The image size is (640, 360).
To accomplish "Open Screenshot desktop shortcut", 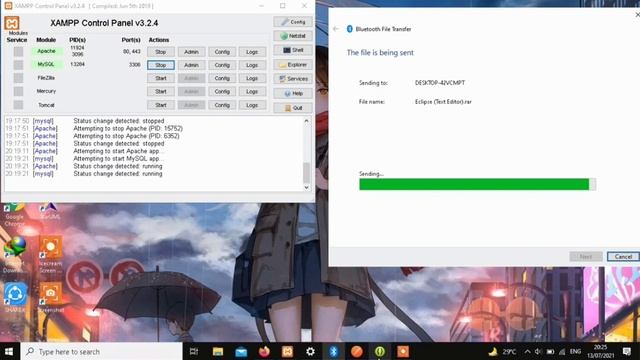I will 51,298.
